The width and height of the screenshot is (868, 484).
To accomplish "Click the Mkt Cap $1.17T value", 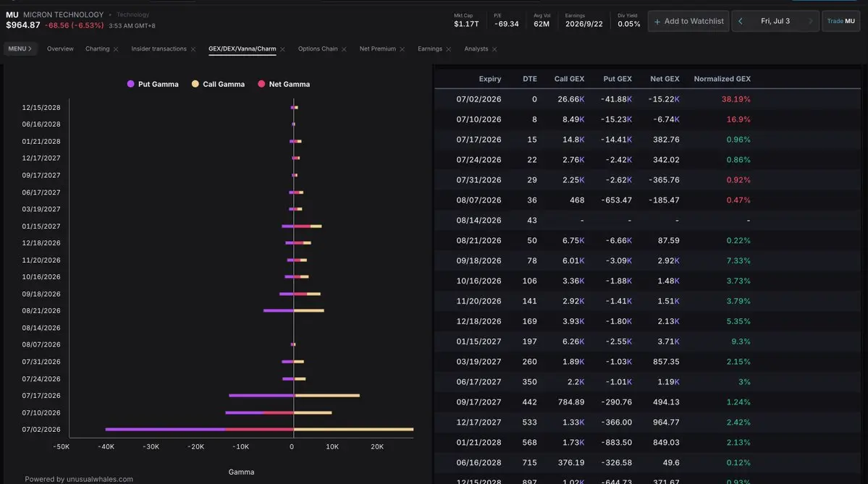I will [x=466, y=24].
